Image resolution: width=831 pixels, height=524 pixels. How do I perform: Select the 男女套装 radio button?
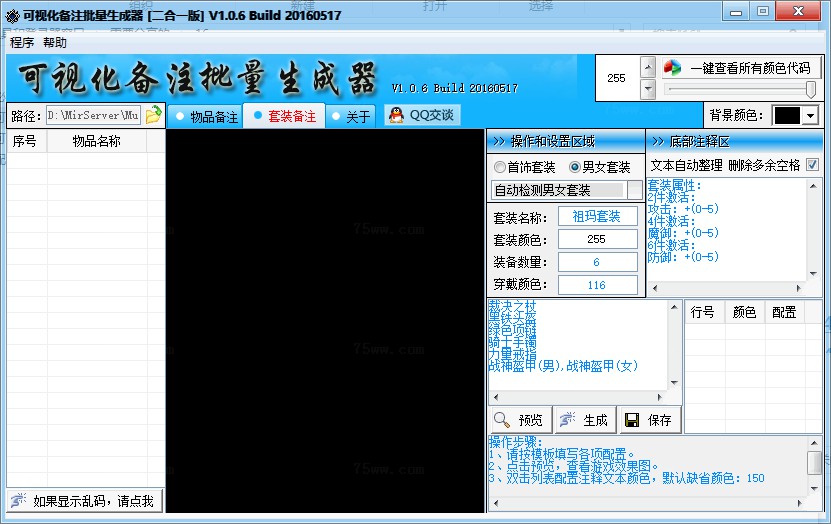click(x=575, y=167)
